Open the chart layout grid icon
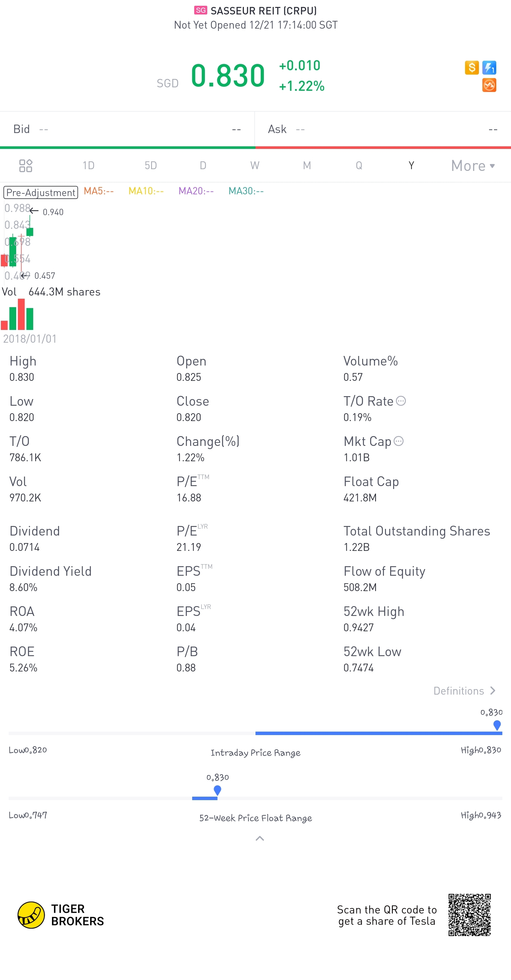This screenshot has height=980, width=511. 25,165
